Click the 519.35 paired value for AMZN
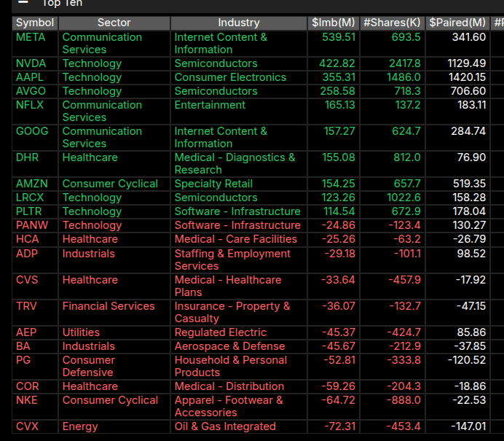This screenshot has width=504, height=441. pos(470,184)
